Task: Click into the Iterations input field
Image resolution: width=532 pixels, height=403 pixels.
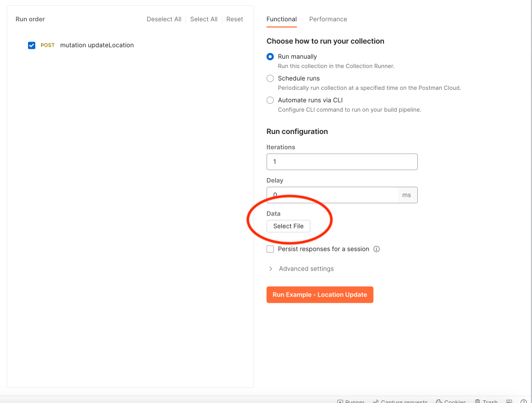Action: [342, 162]
